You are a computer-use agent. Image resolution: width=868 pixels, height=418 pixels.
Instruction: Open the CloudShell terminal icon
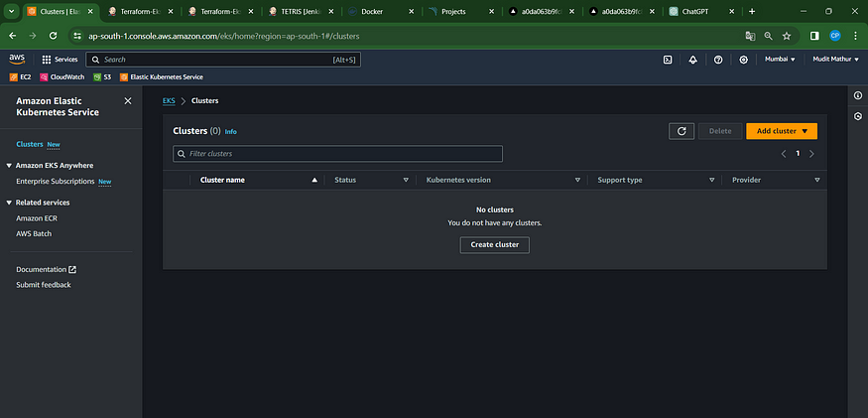point(668,60)
